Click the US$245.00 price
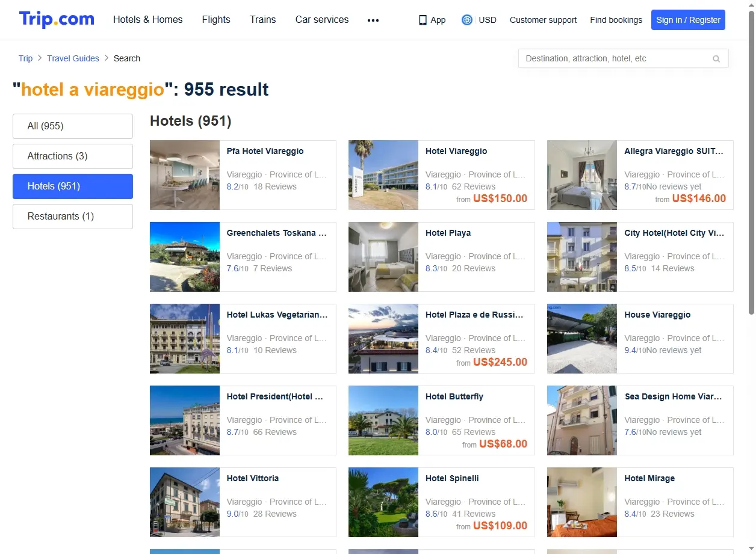The image size is (756, 554). tap(500, 362)
